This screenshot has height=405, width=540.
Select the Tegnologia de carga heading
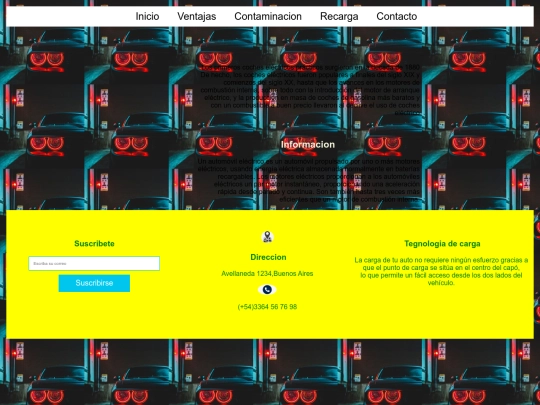(x=442, y=244)
